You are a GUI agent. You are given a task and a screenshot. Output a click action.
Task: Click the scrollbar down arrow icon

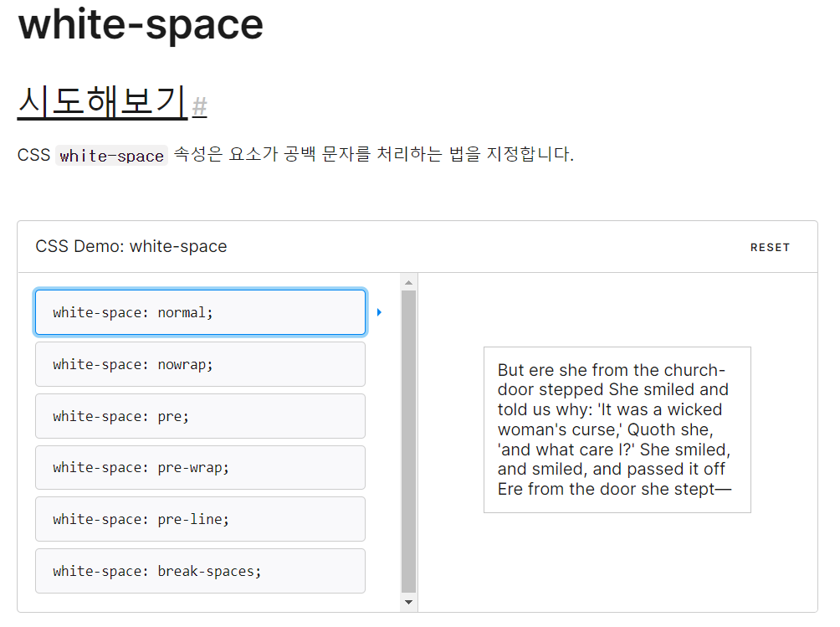408,602
